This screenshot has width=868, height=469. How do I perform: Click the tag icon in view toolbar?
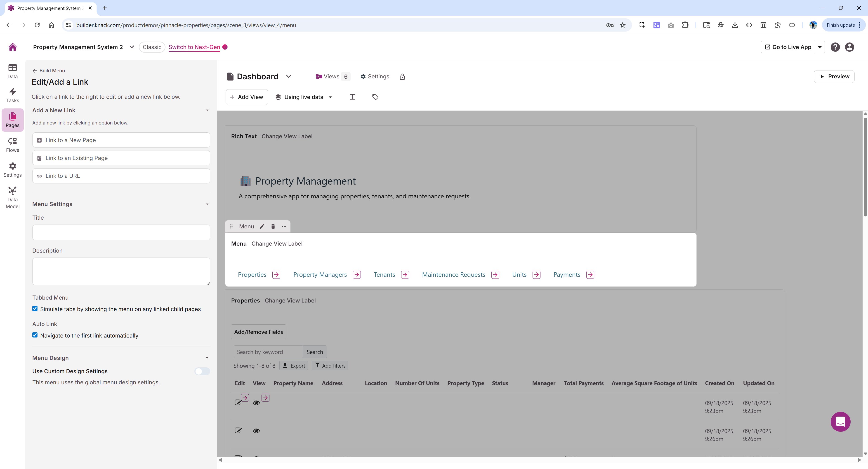pyautogui.click(x=375, y=97)
